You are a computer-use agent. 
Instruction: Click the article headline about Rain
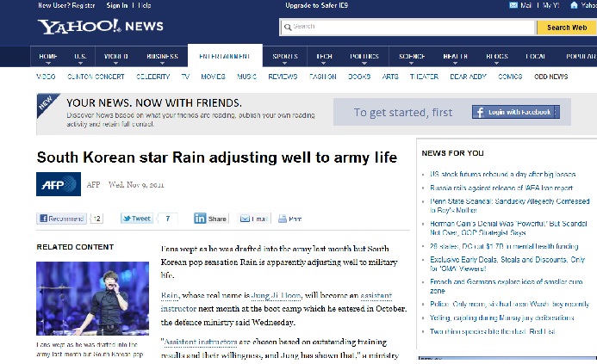tap(217, 157)
